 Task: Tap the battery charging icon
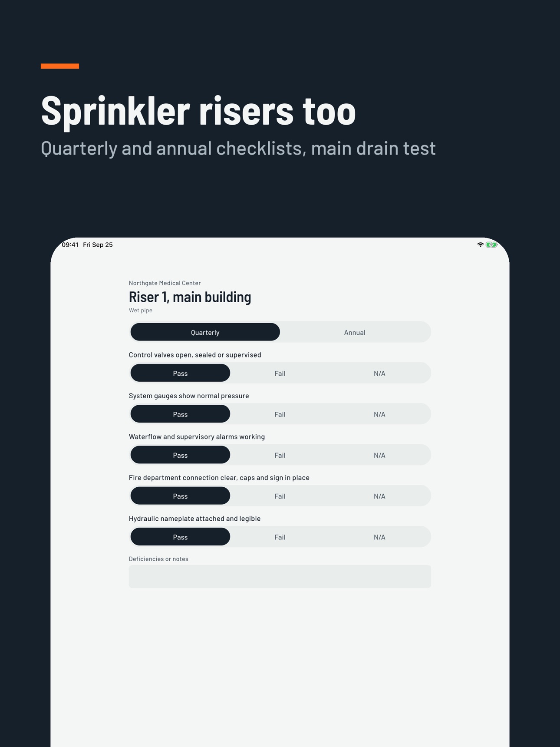(x=491, y=245)
